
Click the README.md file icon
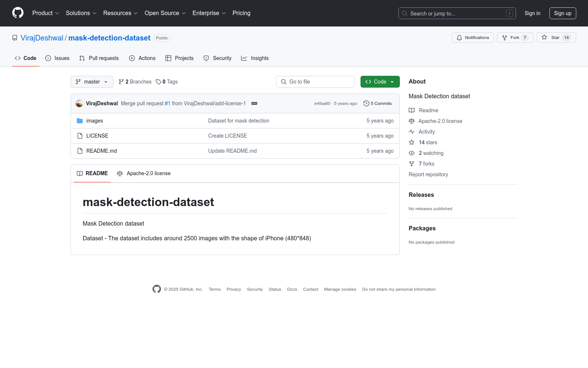[x=80, y=151]
